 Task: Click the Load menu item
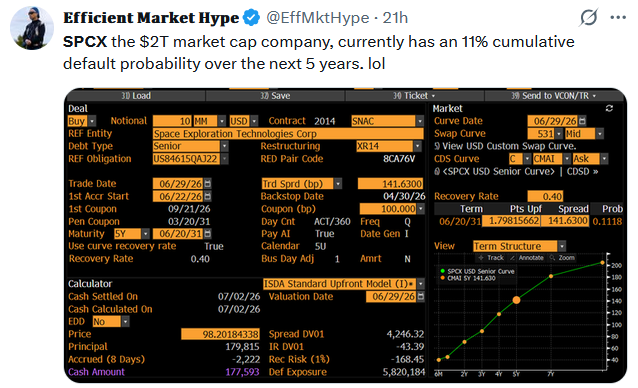[135, 96]
